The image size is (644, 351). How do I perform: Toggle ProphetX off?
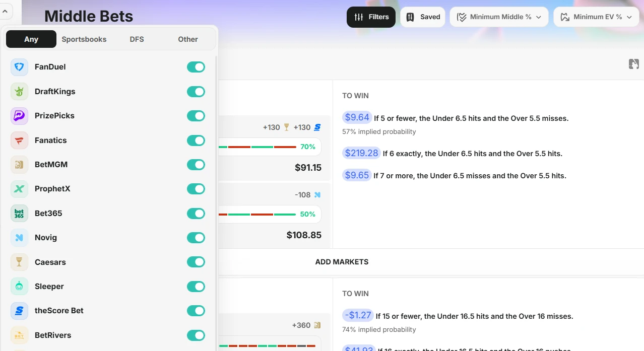pyautogui.click(x=196, y=189)
